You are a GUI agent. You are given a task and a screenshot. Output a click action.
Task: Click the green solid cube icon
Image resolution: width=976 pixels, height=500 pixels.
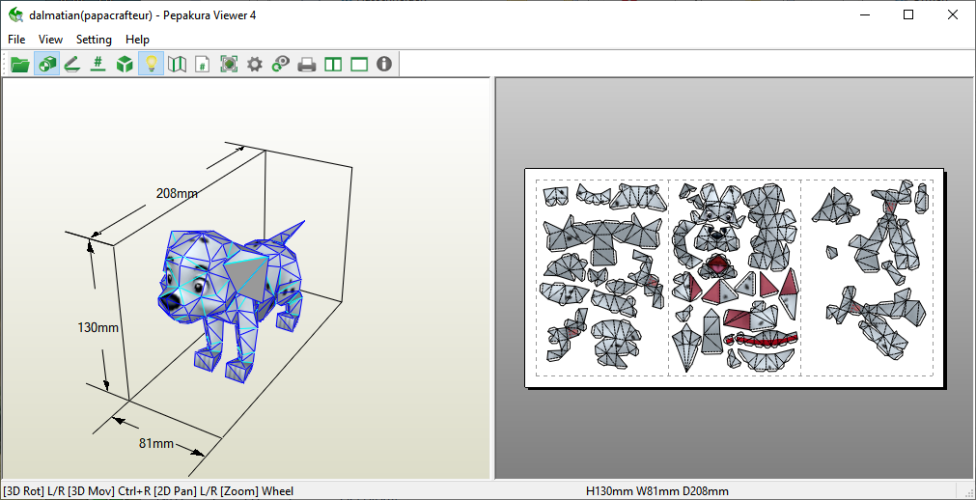point(124,64)
